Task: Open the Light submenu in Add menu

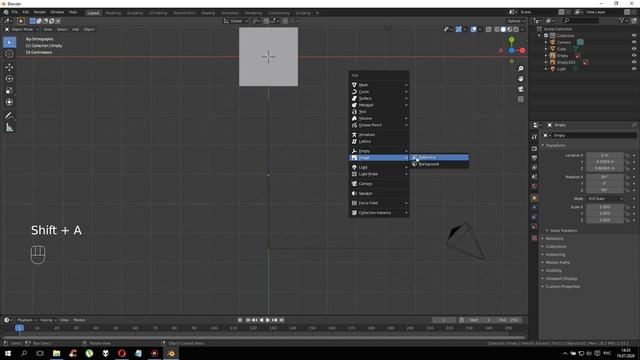Action: [x=379, y=167]
